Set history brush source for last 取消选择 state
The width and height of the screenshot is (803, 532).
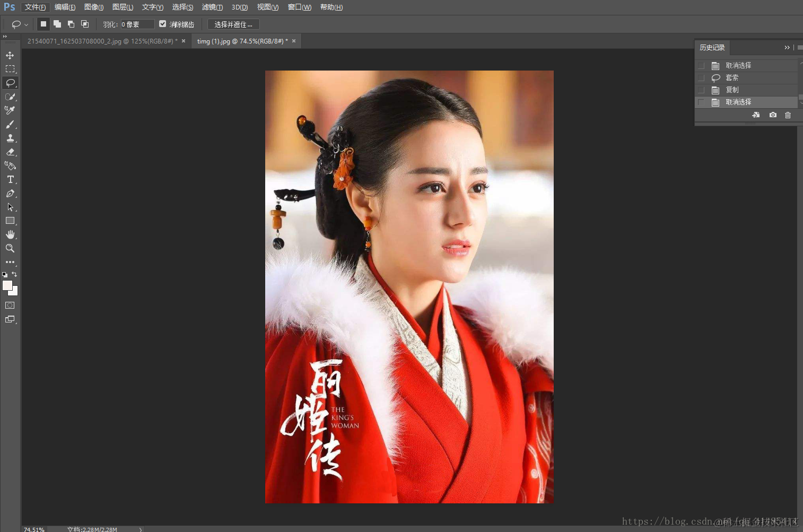(701, 102)
